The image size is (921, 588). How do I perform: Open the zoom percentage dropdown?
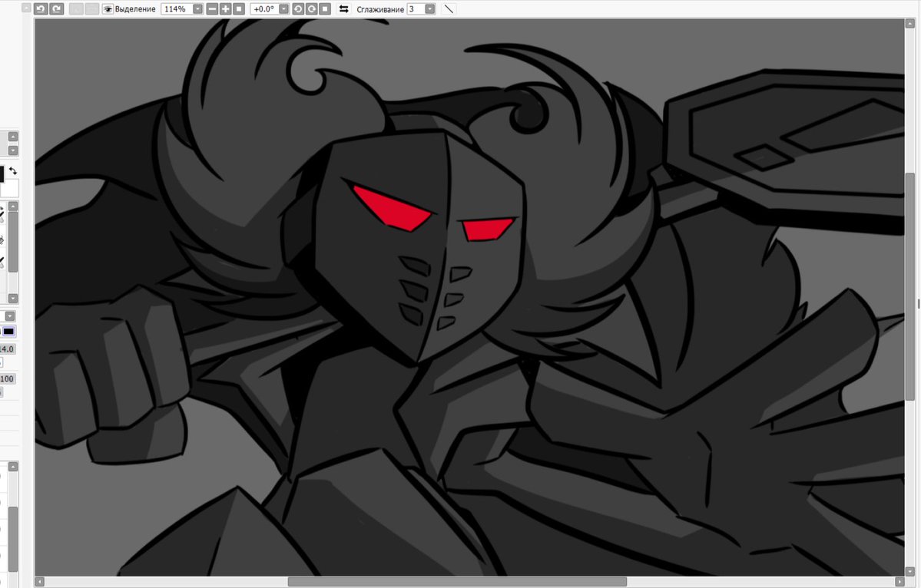click(x=198, y=8)
